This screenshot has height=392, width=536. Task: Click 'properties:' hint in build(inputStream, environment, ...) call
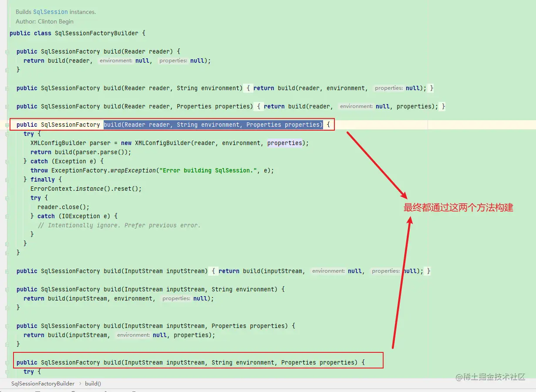click(x=176, y=298)
